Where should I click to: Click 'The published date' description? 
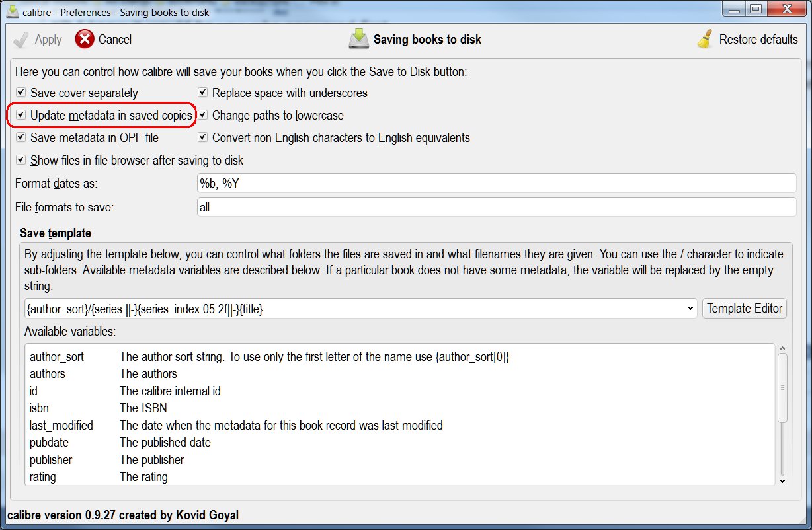165,443
